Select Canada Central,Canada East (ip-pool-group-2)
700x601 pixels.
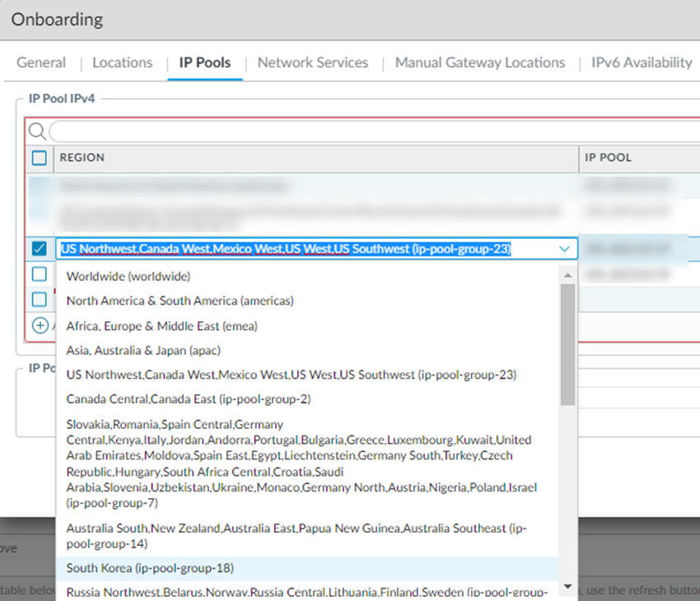(188, 399)
